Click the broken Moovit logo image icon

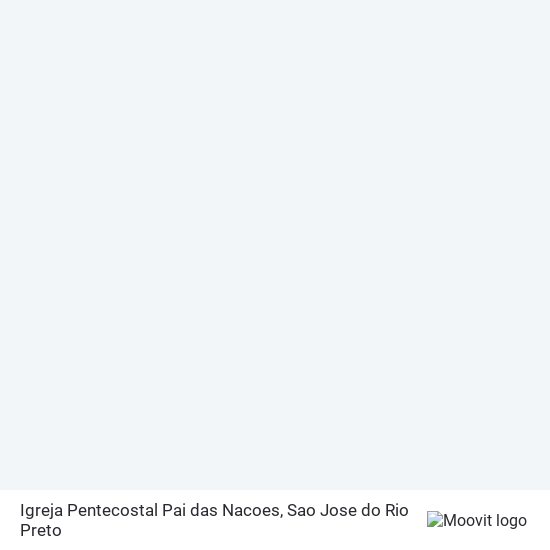[435, 519]
